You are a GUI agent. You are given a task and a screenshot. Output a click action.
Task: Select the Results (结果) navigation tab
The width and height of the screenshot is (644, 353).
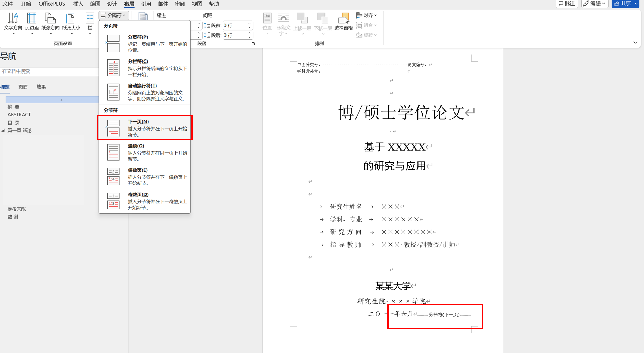pos(41,87)
